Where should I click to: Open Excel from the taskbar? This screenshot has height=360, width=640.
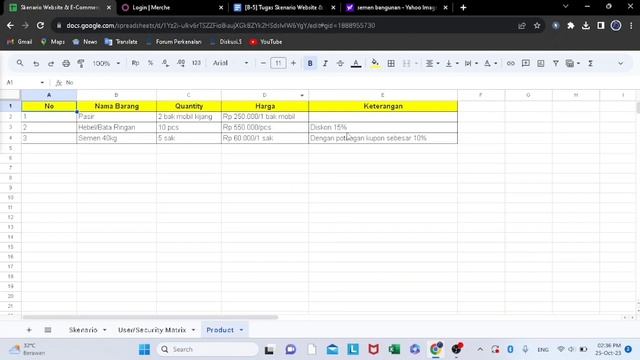click(x=394, y=349)
